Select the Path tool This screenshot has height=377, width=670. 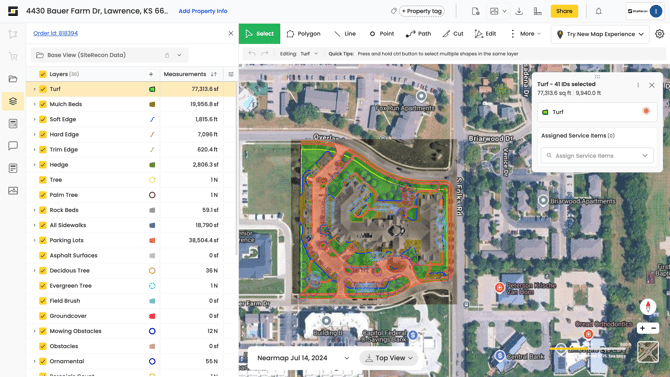418,34
